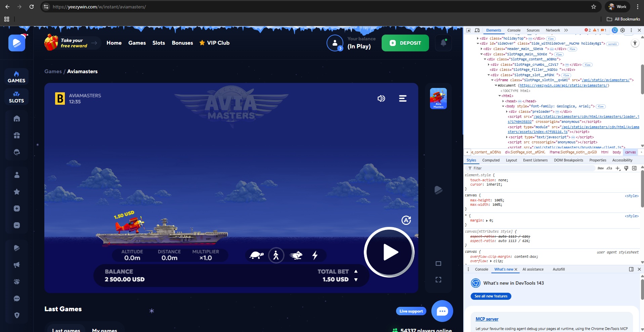Open the VIP Club link
Image resolution: width=644 pixels, height=332 pixels.
coord(214,43)
